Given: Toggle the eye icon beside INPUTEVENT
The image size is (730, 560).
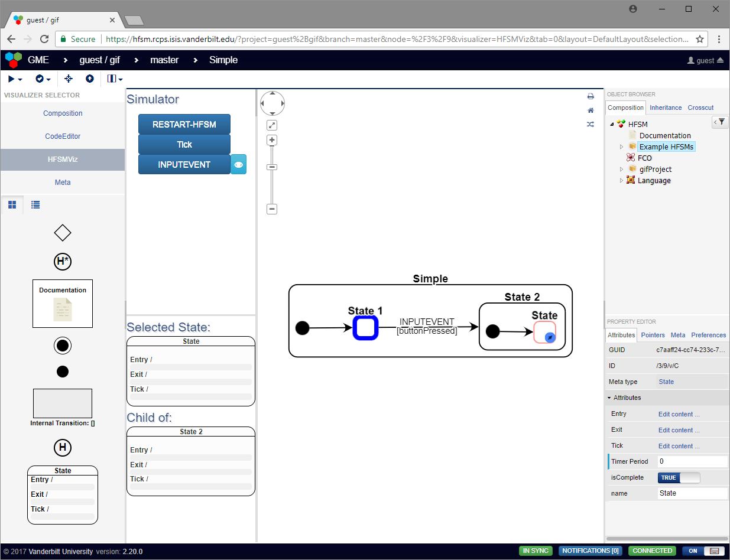Looking at the screenshot, I should (238, 164).
